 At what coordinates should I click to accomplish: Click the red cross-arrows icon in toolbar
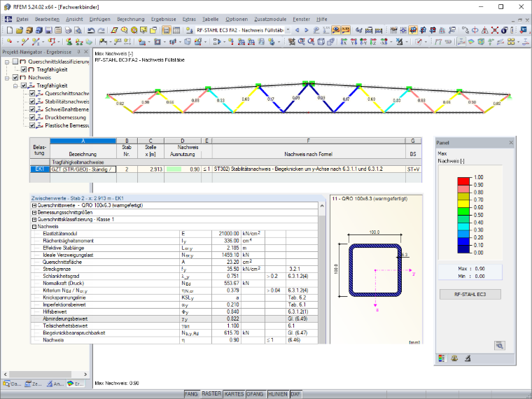point(495,31)
